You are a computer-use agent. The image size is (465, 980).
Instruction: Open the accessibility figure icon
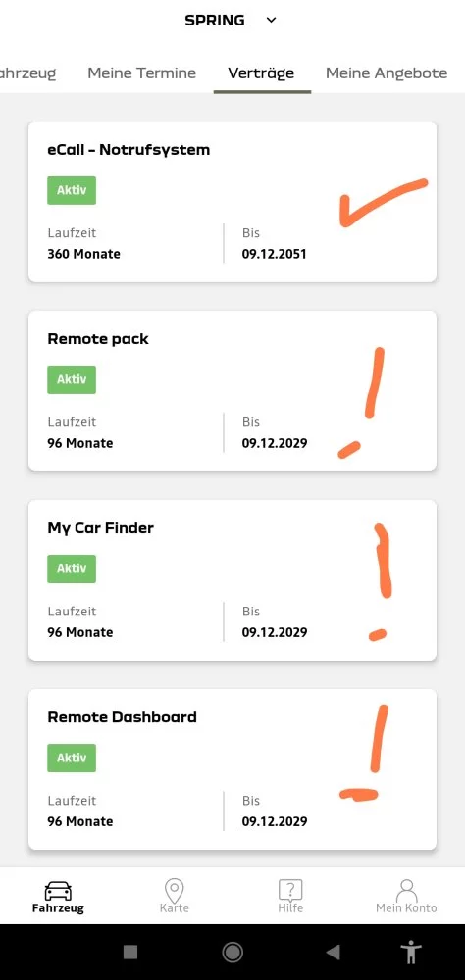[x=411, y=952]
